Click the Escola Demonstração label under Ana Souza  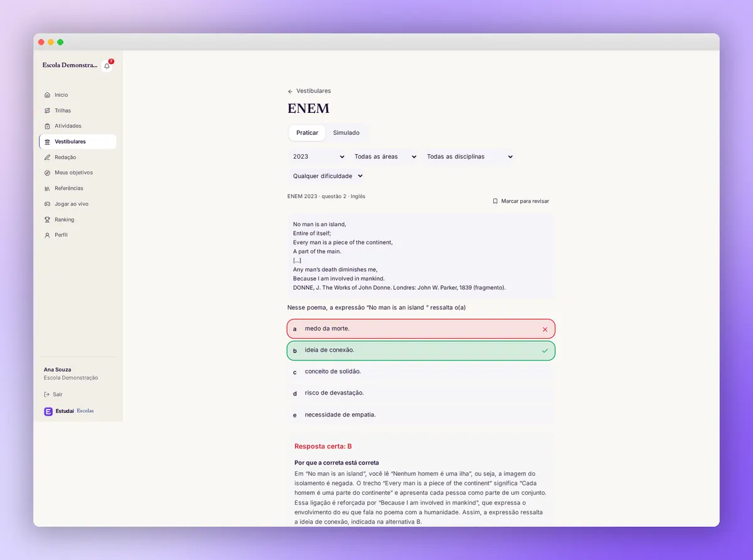pos(71,378)
